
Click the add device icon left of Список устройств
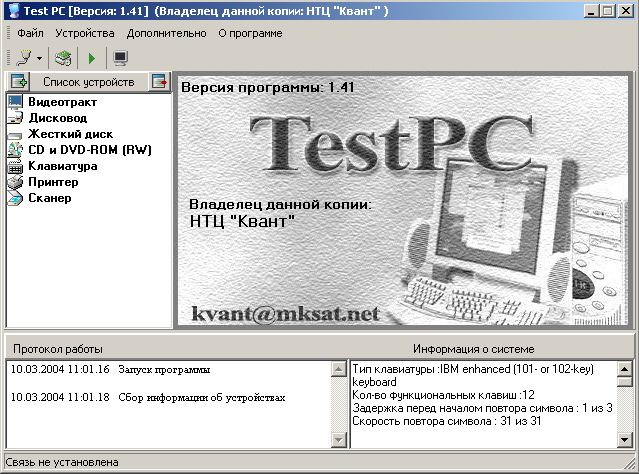(18, 82)
